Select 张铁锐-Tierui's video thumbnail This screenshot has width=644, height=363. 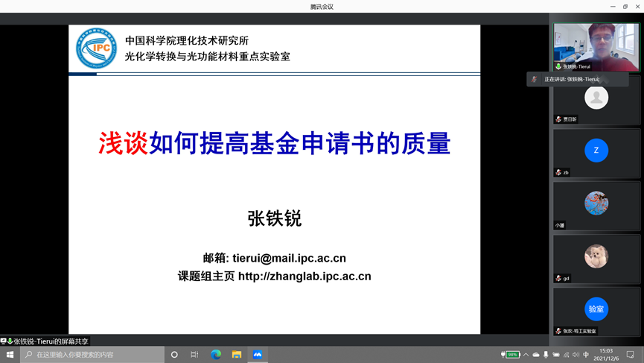pyautogui.click(x=596, y=46)
